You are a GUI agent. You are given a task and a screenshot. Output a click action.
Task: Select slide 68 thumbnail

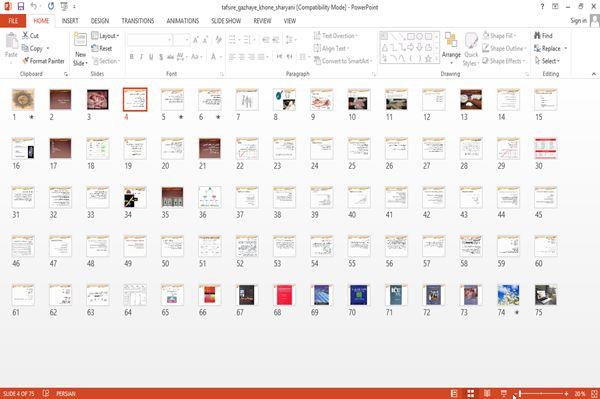tap(284, 295)
